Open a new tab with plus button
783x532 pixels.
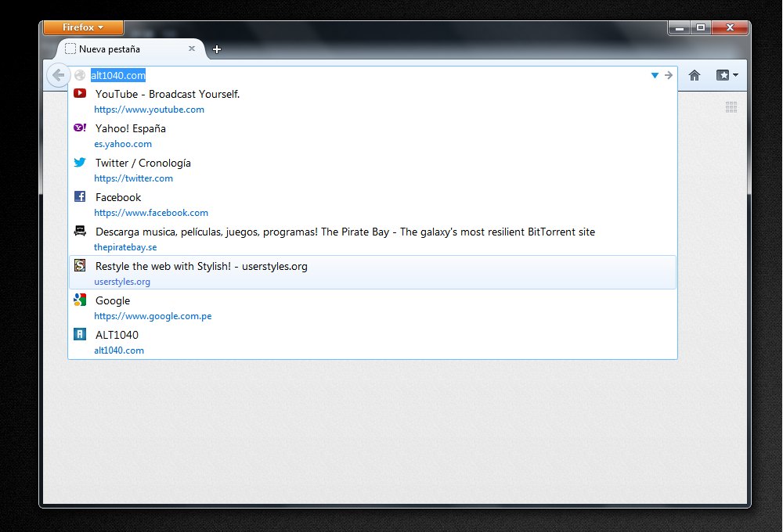[217, 49]
